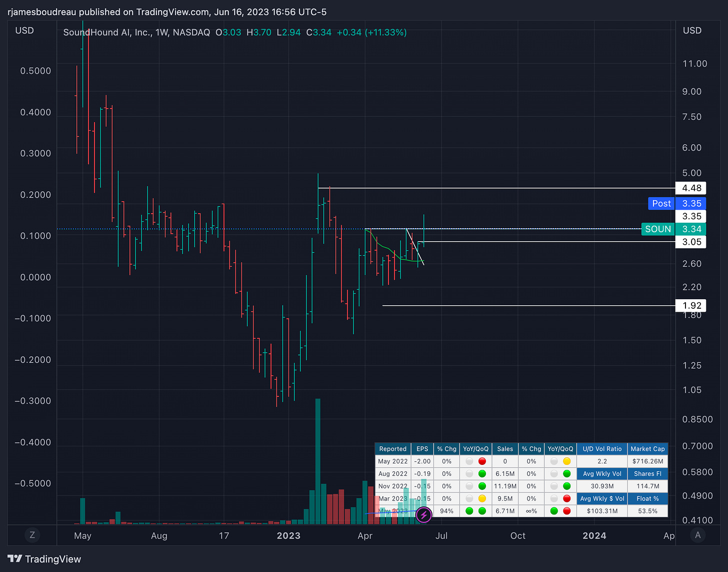
Task: Click the 2024 label on the time axis
Action: 594,535
